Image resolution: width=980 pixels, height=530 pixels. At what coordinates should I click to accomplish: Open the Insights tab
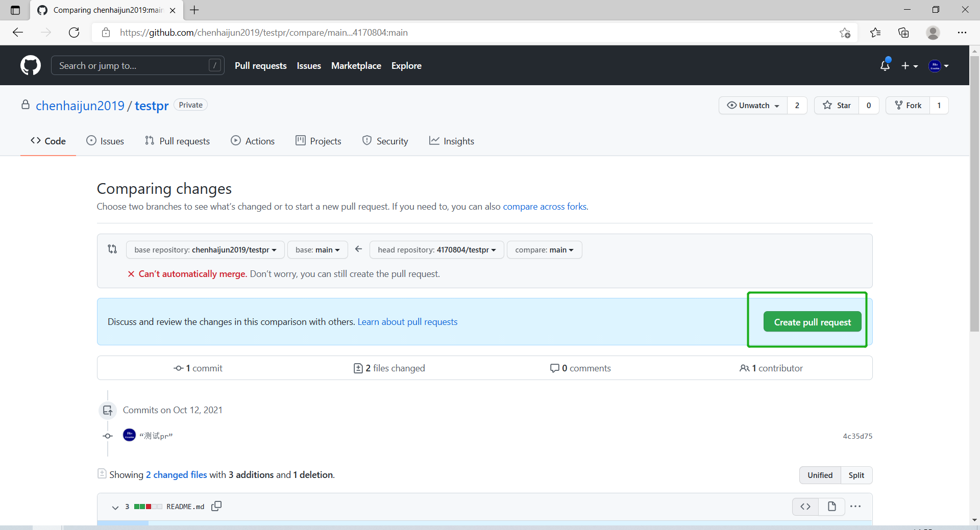point(452,141)
